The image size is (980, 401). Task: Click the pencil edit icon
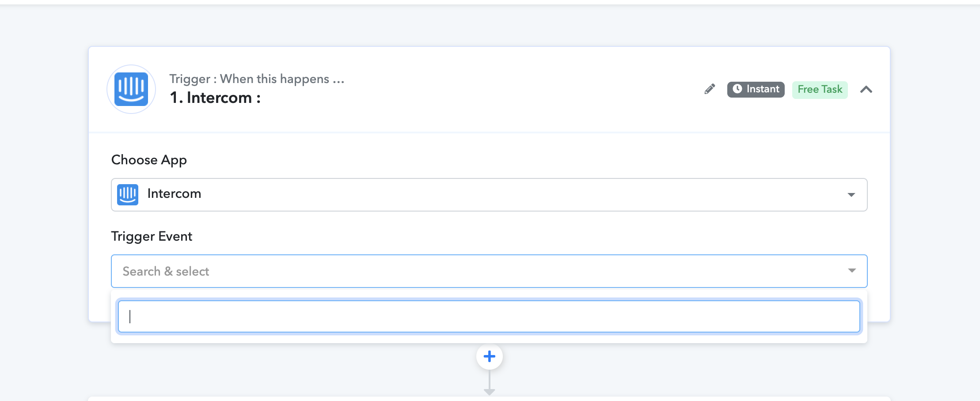(x=710, y=89)
